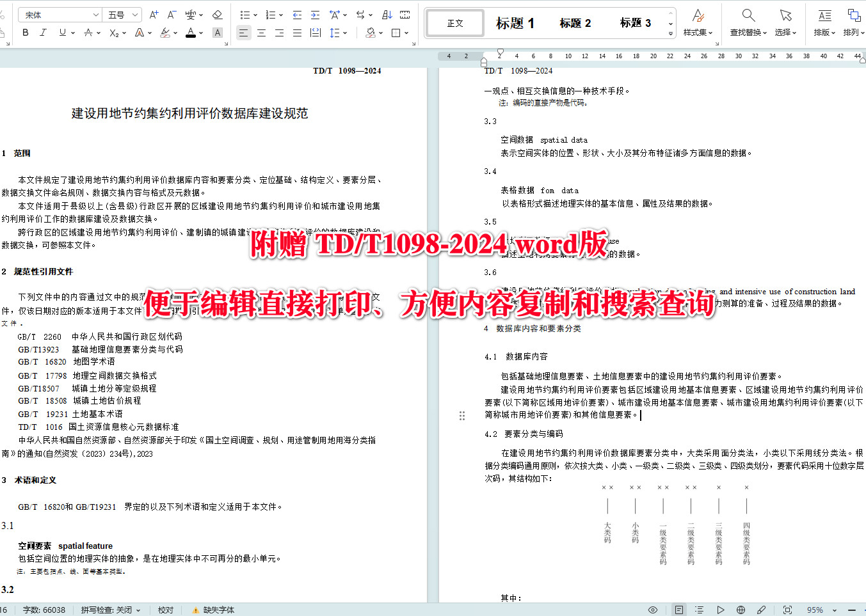Image resolution: width=866 pixels, height=616 pixels.
Task: Apply the 标题 3 heading style
Action: pyautogui.click(x=635, y=23)
